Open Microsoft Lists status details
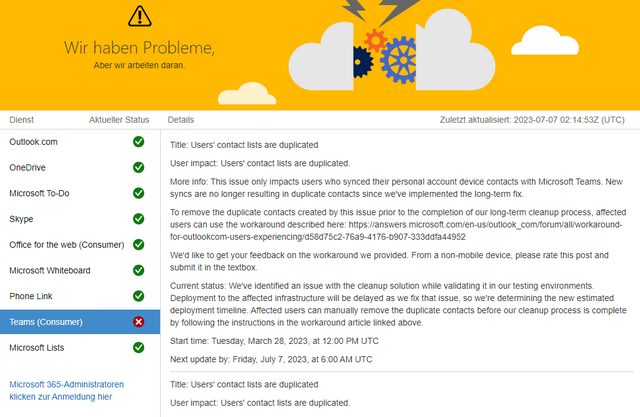 point(80,347)
